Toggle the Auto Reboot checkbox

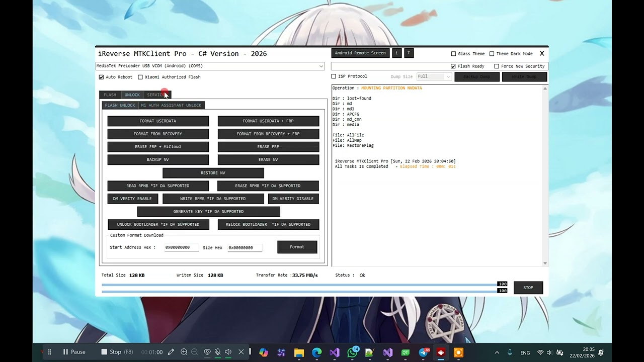101,77
